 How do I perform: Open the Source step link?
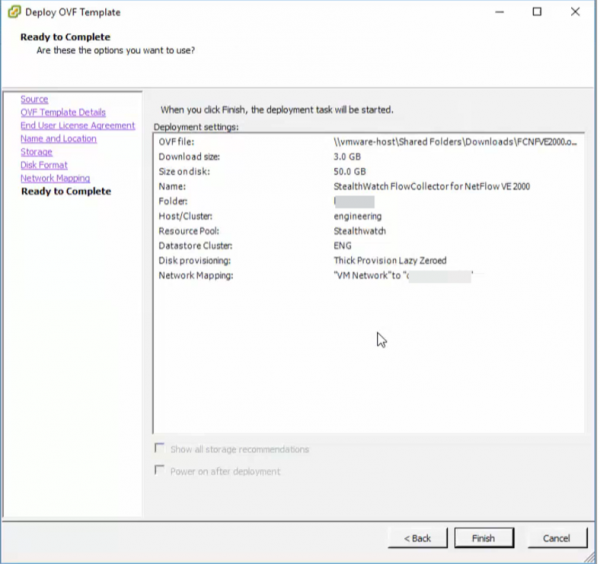tap(34, 100)
